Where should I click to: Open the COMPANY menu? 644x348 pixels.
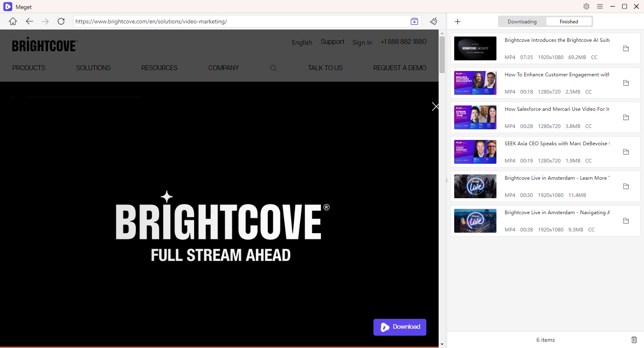pyautogui.click(x=223, y=68)
